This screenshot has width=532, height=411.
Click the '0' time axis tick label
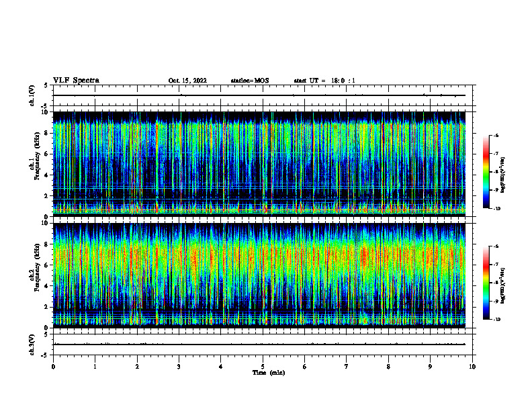tap(53, 367)
